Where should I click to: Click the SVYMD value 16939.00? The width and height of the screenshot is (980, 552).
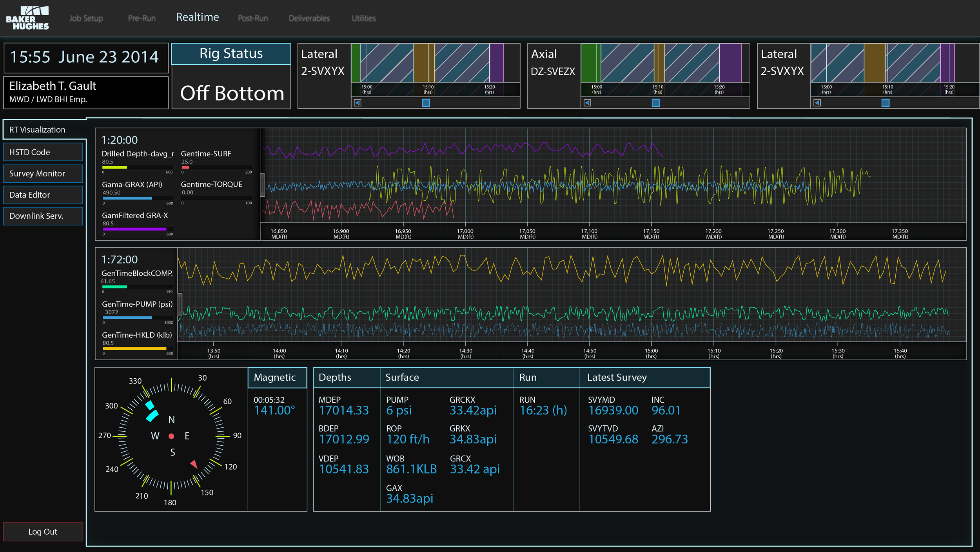coord(613,410)
